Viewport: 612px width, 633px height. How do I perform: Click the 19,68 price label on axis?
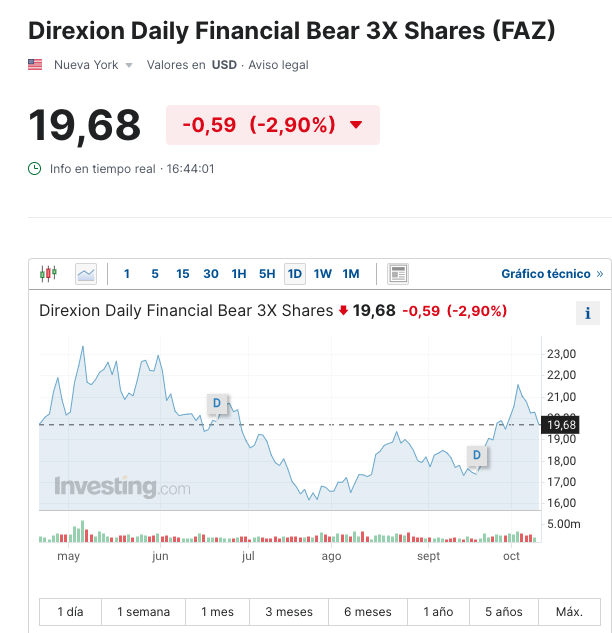click(x=560, y=425)
